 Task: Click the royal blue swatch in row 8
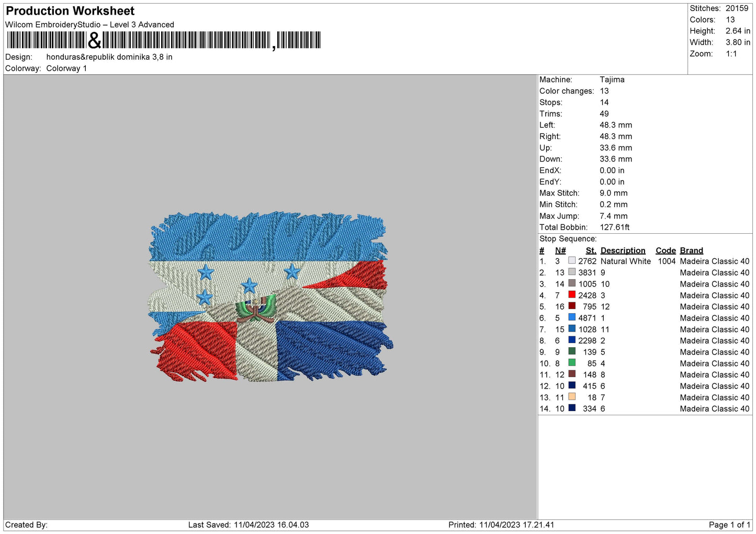[x=572, y=340]
